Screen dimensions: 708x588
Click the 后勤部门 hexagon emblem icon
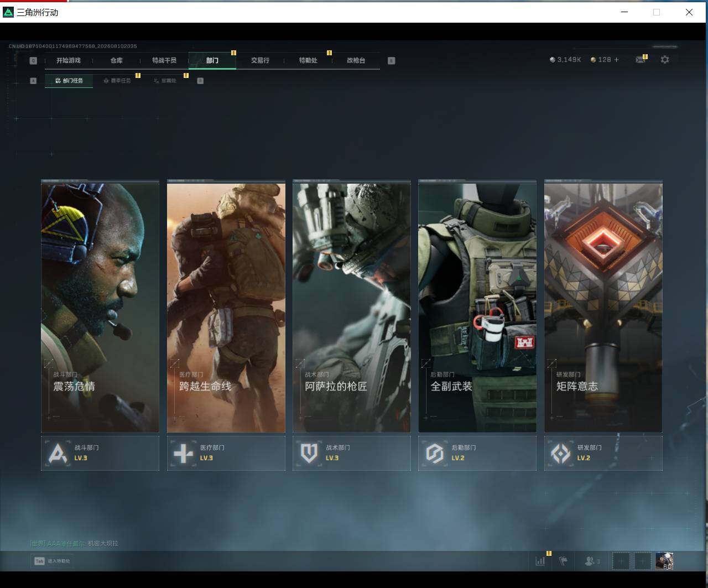coord(435,454)
